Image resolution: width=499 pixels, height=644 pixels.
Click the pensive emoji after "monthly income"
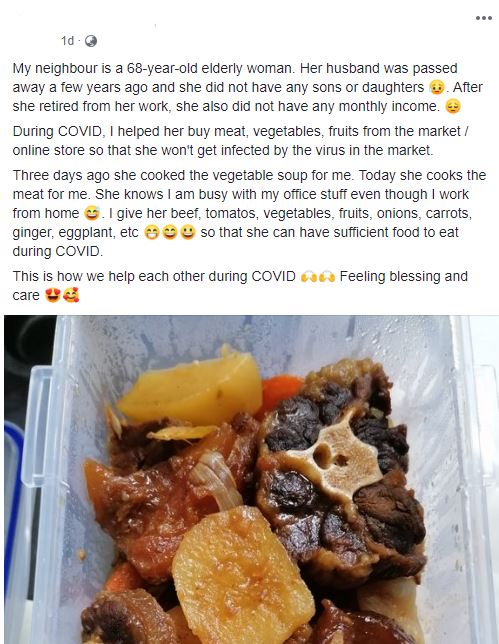click(453, 106)
